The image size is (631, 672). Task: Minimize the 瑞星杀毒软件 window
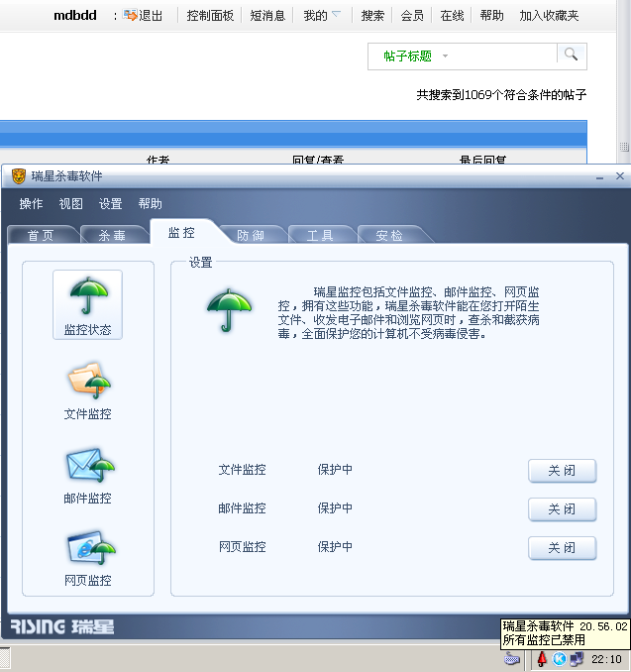click(x=599, y=176)
